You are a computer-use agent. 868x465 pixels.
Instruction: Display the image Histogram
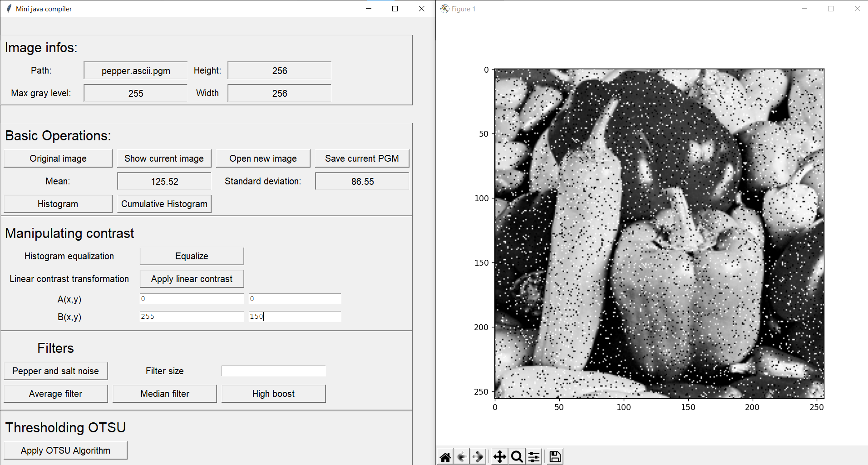(x=58, y=203)
